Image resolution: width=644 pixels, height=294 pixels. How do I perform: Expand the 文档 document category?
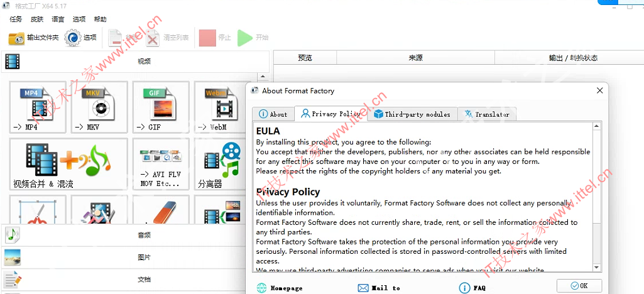(x=123, y=280)
